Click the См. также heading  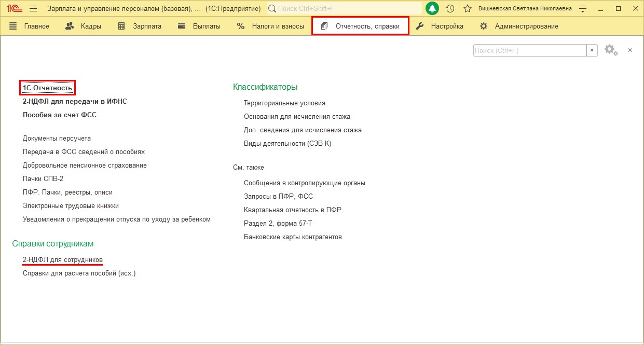(x=249, y=168)
